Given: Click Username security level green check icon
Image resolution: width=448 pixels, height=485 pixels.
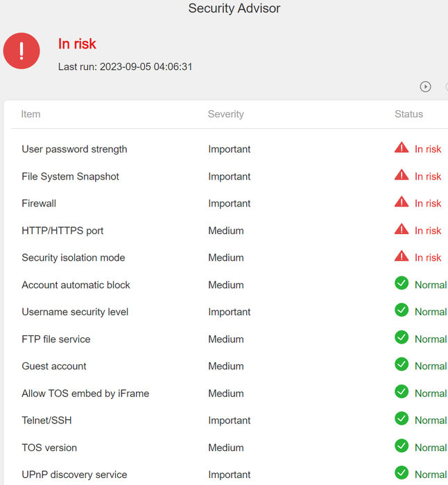Looking at the screenshot, I should click(402, 310).
